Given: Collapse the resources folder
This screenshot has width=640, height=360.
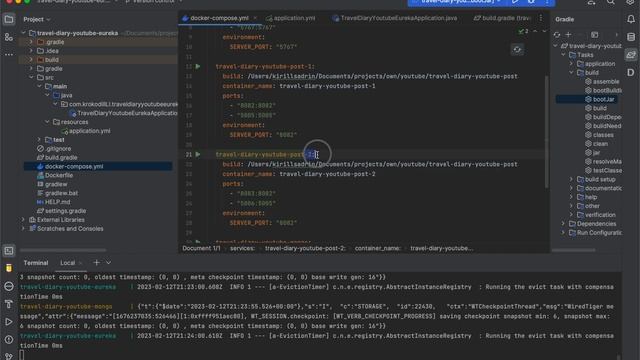Looking at the screenshot, I should tap(47, 122).
